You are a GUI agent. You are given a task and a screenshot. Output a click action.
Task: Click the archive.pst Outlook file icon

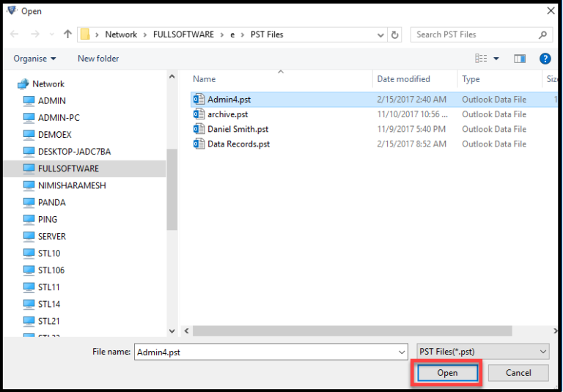pyautogui.click(x=199, y=114)
